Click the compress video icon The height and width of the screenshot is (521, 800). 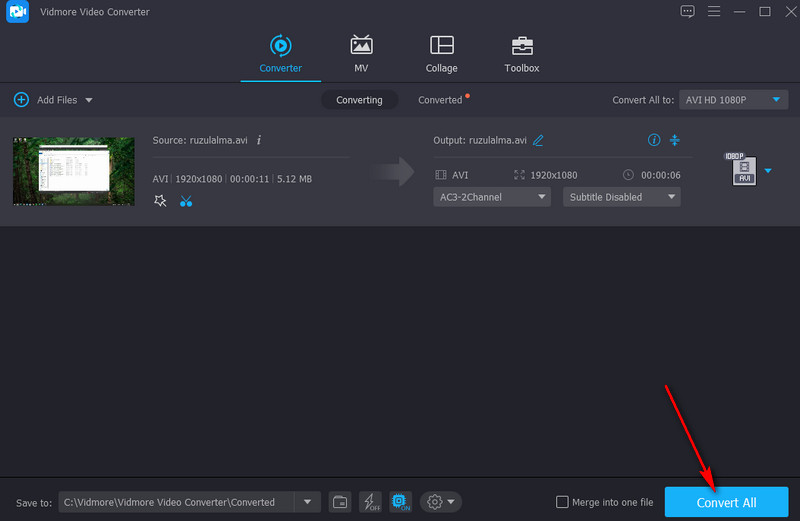675,140
